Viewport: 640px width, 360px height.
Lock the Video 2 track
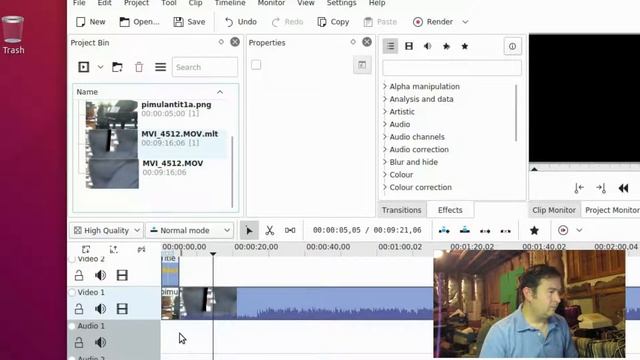pyautogui.click(x=79, y=276)
